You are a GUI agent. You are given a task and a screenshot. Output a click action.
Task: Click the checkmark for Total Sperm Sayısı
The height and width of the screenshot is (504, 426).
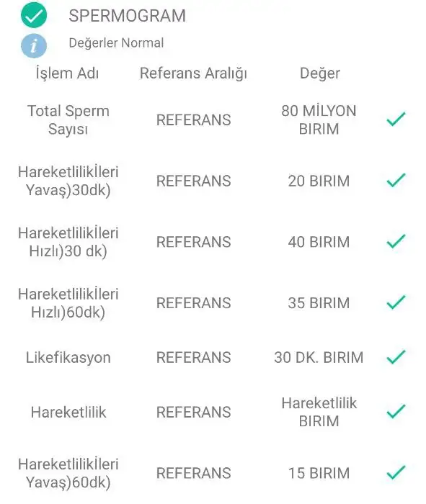pos(396,120)
